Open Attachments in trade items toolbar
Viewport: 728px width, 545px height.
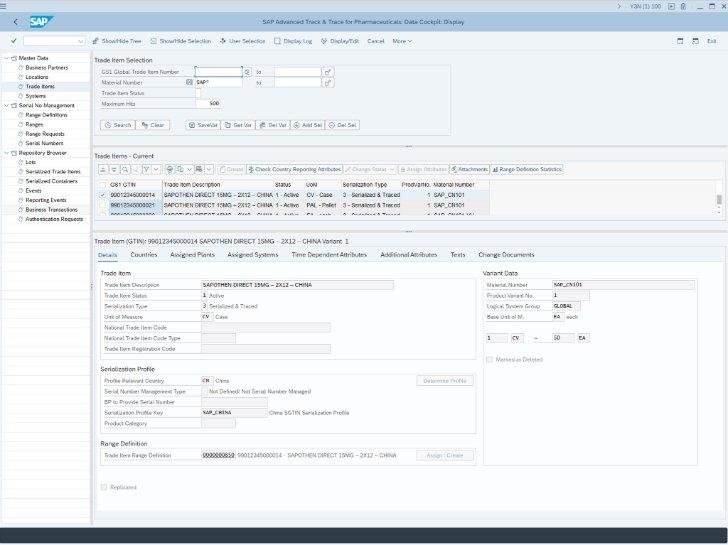(469, 170)
